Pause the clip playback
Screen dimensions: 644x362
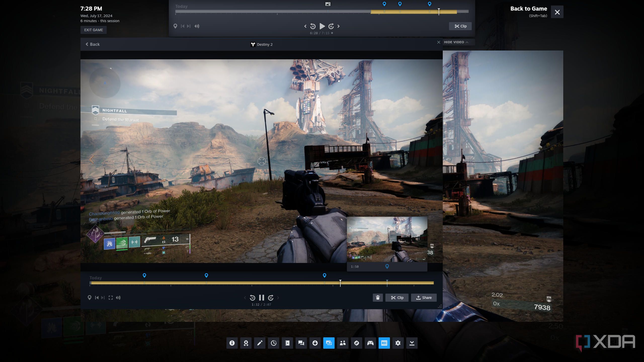point(261,298)
